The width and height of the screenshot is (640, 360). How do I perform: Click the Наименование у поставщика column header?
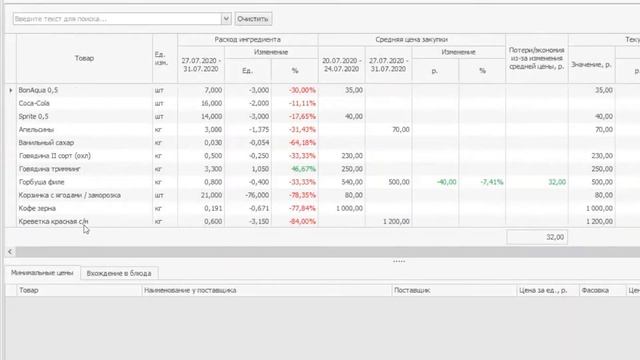click(267, 290)
